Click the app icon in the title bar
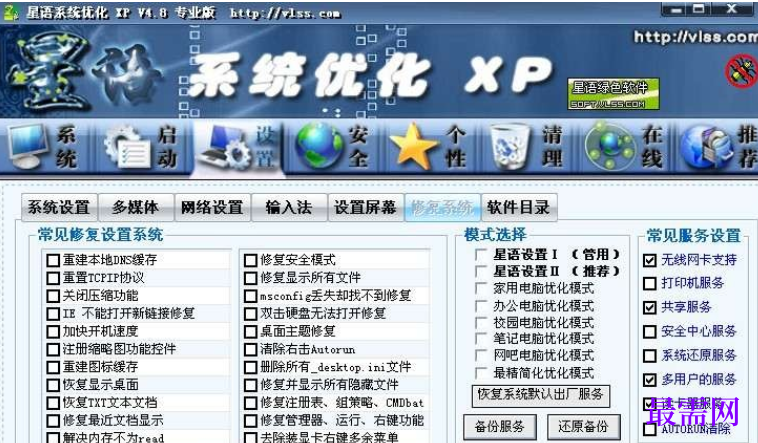758x443 pixels. coord(11,12)
